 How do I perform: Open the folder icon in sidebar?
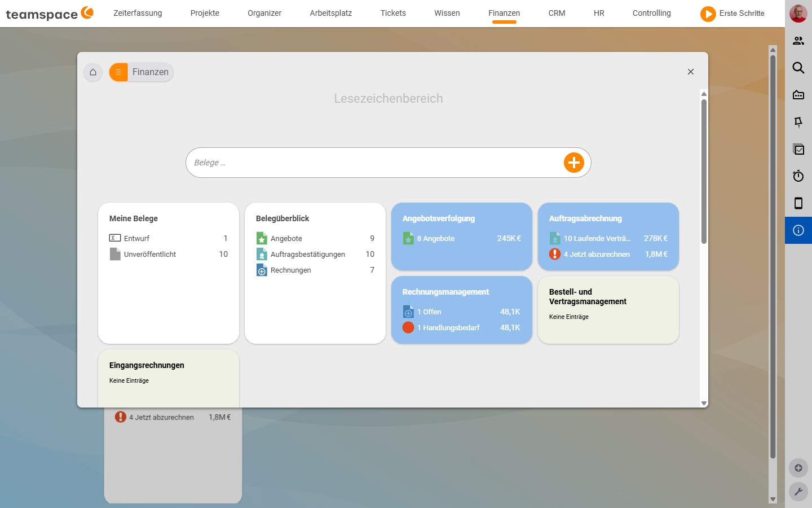tap(798, 95)
